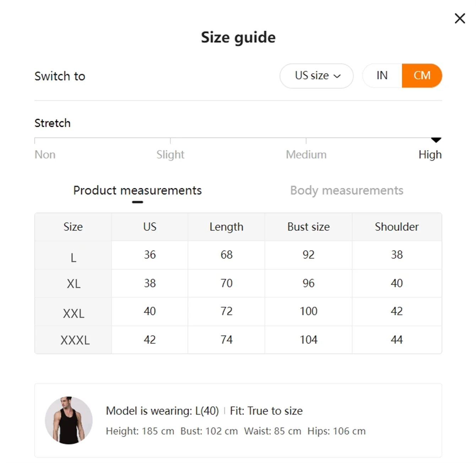
Task: Open the US size dropdown
Action: [x=317, y=76]
